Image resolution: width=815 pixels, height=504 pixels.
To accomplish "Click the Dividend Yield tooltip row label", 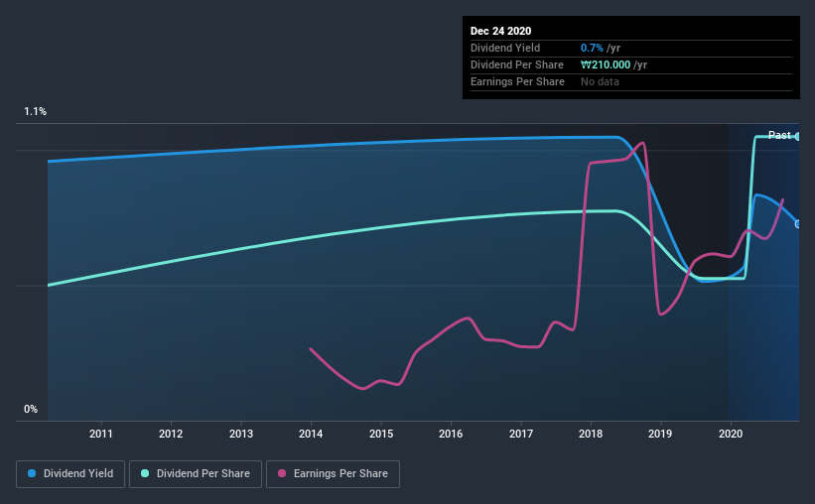I will pyautogui.click(x=505, y=48).
